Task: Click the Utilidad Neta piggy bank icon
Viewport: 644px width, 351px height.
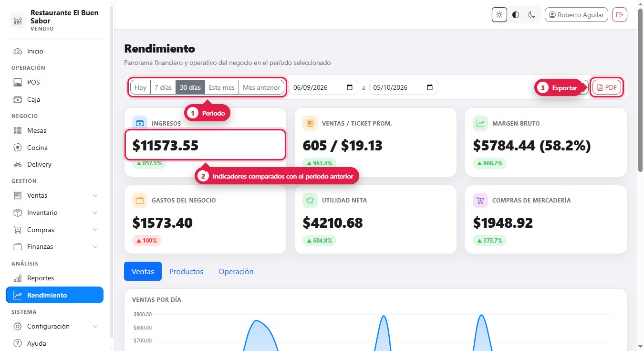Action: tap(310, 201)
